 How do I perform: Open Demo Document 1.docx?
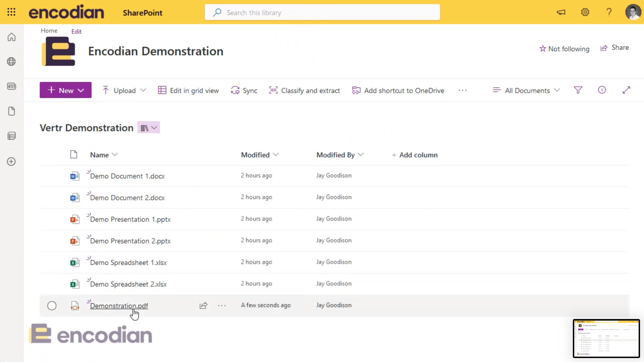click(127, 176)
